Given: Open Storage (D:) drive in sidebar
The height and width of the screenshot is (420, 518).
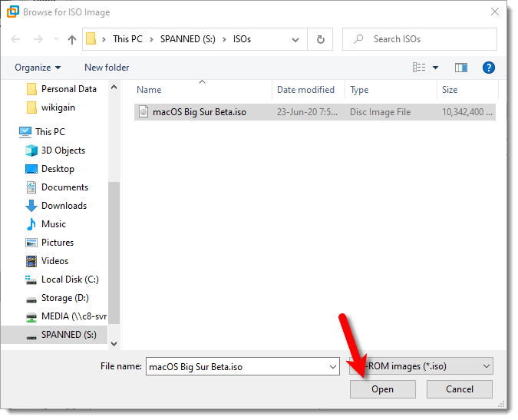Looking at the screenshot, I should coord(65,298).
